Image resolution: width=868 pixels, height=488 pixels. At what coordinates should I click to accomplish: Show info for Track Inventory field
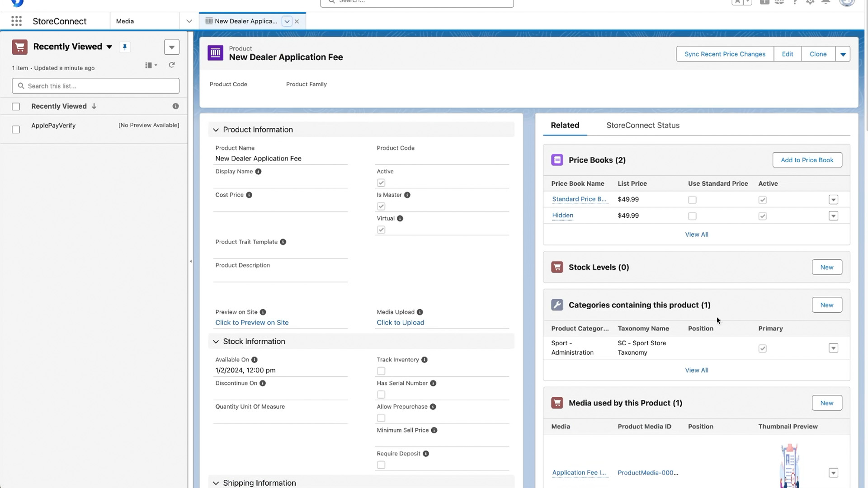pos(425,360)
